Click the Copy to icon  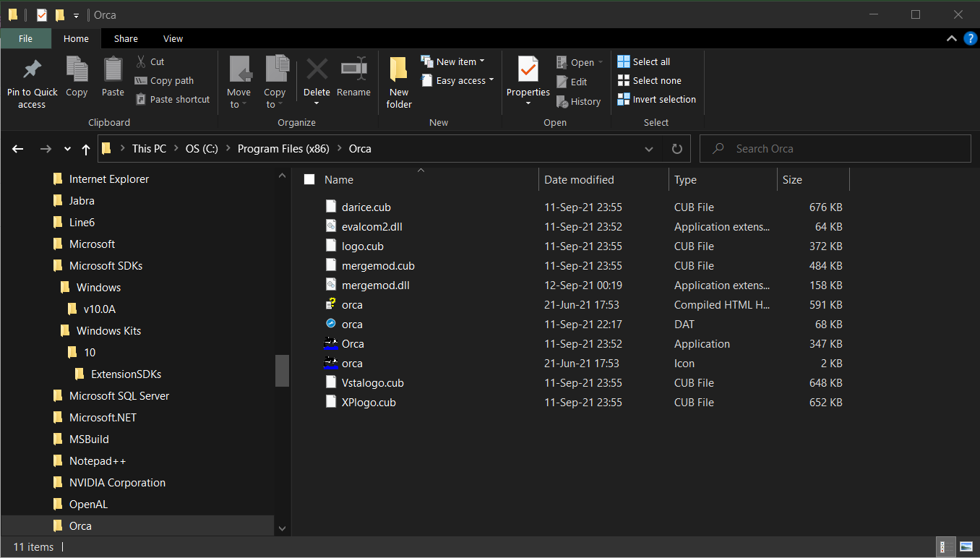[x=275, y=69]
